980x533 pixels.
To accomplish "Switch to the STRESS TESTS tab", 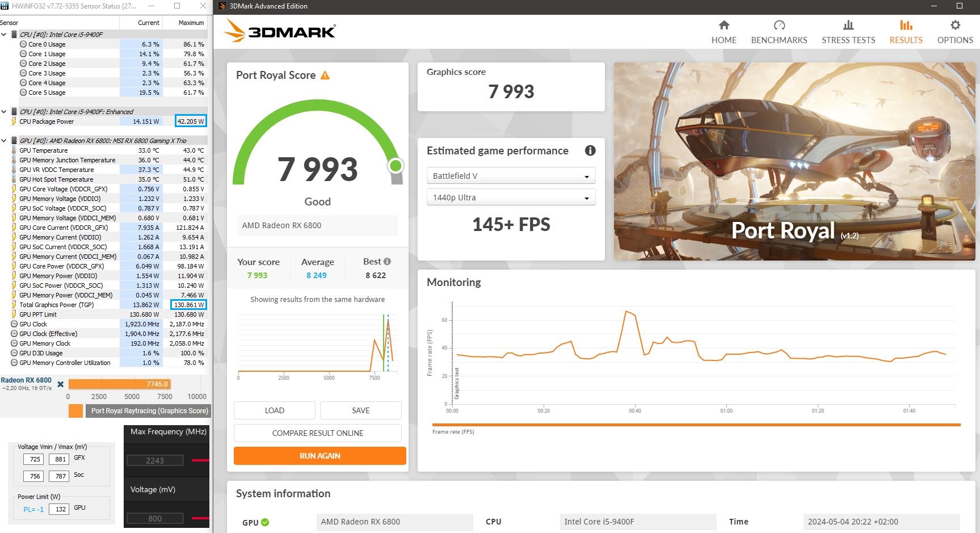I will (848, 32).
